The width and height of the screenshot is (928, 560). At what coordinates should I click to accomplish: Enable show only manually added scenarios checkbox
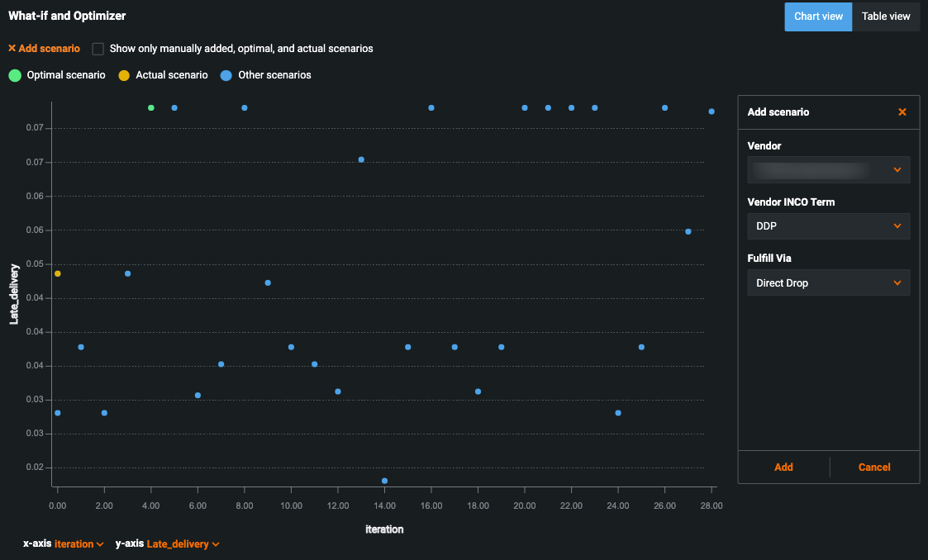[x=98, y=49]
